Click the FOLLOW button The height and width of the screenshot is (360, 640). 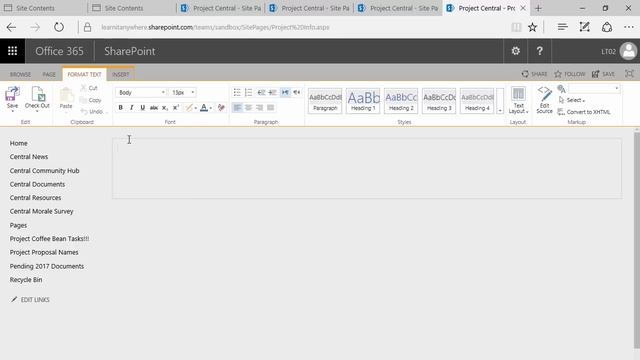(570, 74)
